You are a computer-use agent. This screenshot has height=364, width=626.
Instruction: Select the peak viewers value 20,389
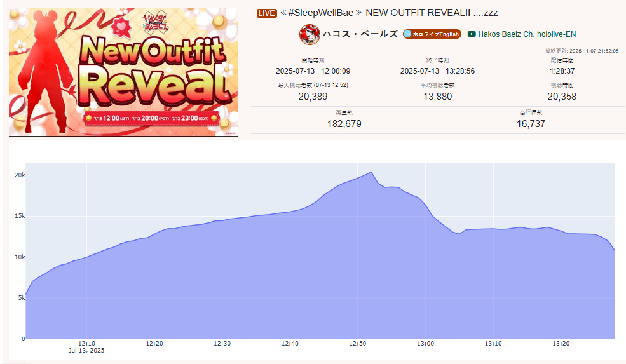point(313,97)
